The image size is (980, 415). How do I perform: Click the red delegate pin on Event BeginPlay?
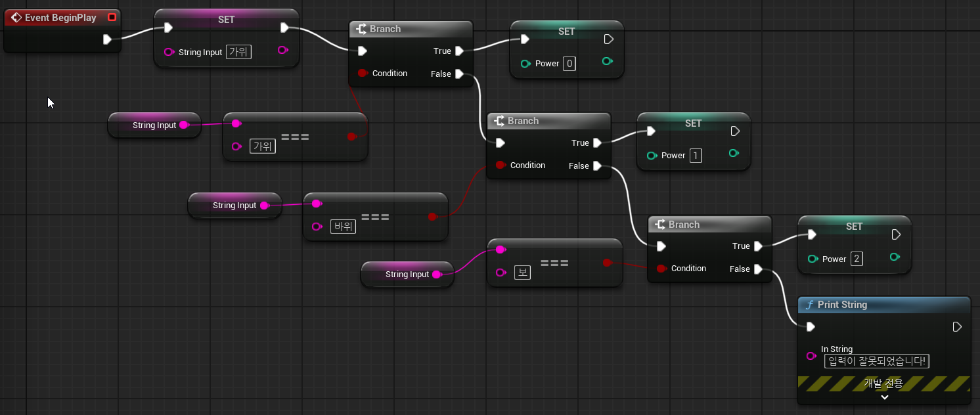click(112, 17)
